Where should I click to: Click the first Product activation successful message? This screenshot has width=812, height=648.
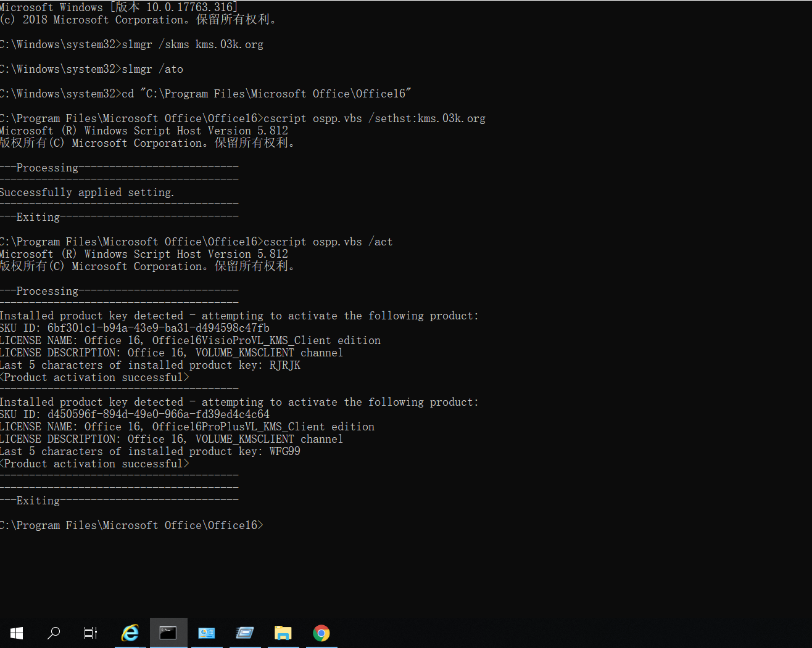point(94,377)
